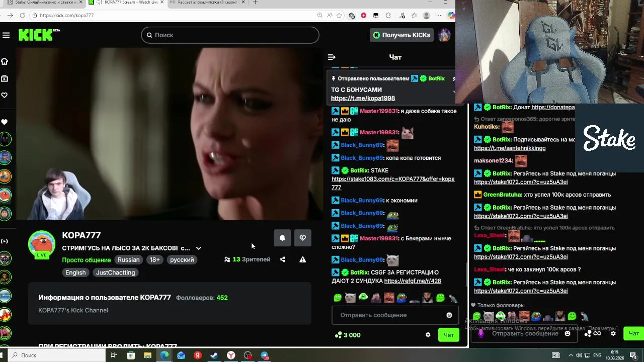
Task: Open the stake1083.com link in chat
Action: point(392,183)
